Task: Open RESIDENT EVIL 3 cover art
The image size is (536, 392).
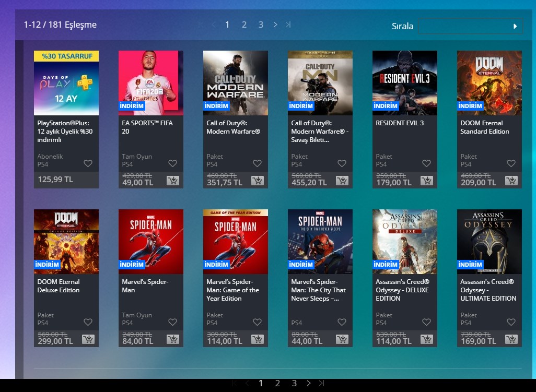Action: click(405, 83)
